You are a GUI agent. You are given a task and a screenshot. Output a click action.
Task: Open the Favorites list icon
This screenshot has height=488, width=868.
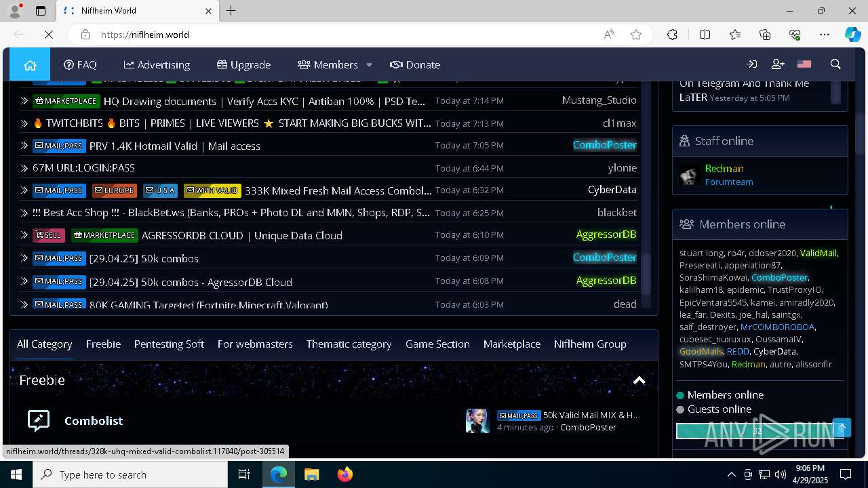[735, 35]
